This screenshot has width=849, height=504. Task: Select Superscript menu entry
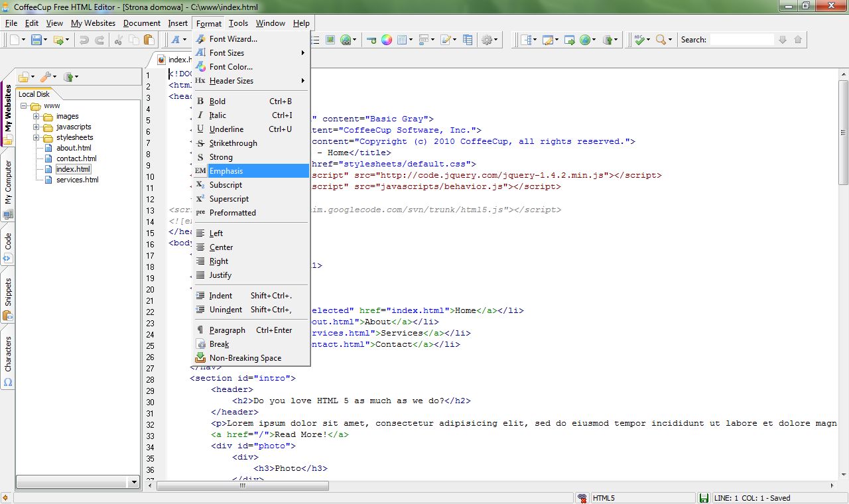[x=251, y=199]
